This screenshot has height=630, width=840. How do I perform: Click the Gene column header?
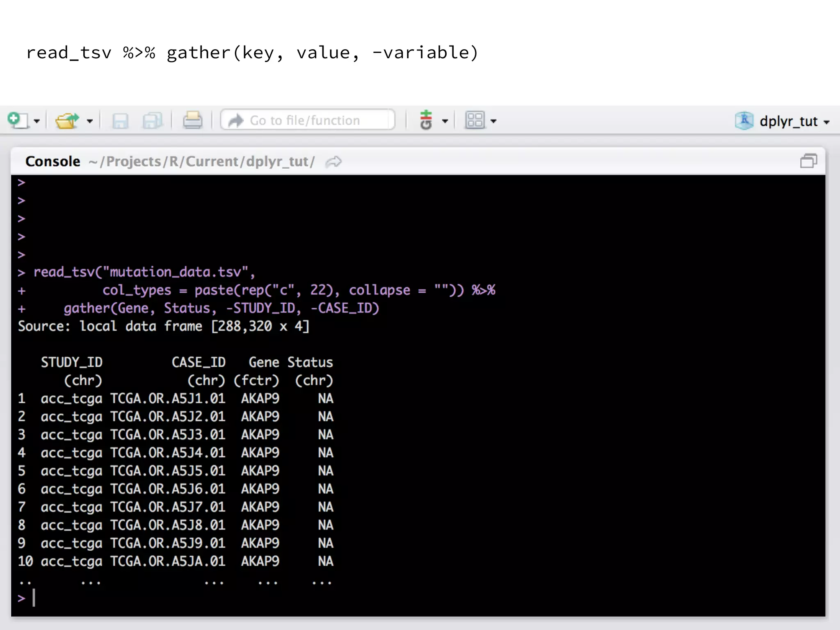[x=264, y=362]
